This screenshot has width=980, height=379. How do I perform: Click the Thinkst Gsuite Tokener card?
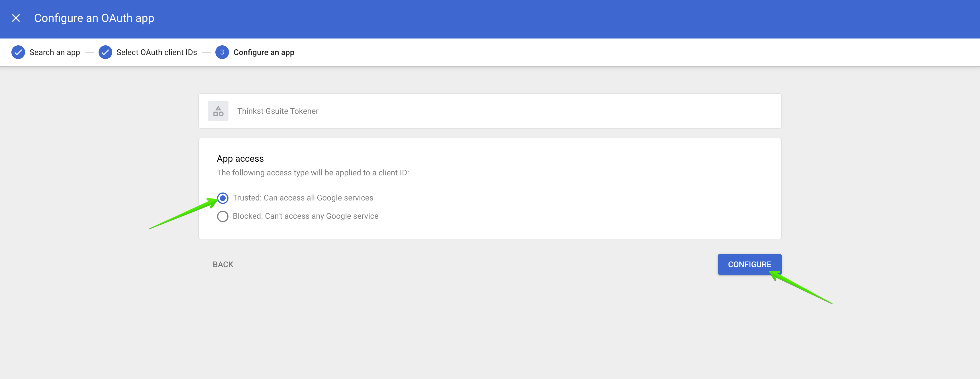tap(490, 111)
